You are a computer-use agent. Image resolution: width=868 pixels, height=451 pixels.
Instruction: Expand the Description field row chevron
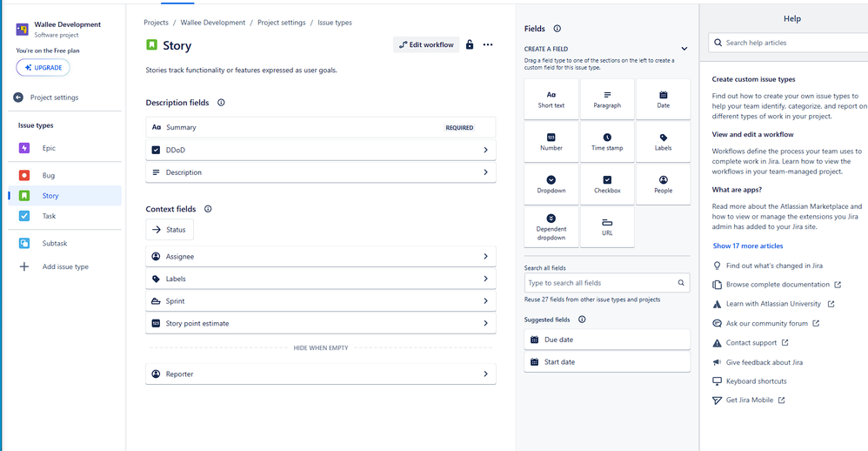[x=485, y=172]
